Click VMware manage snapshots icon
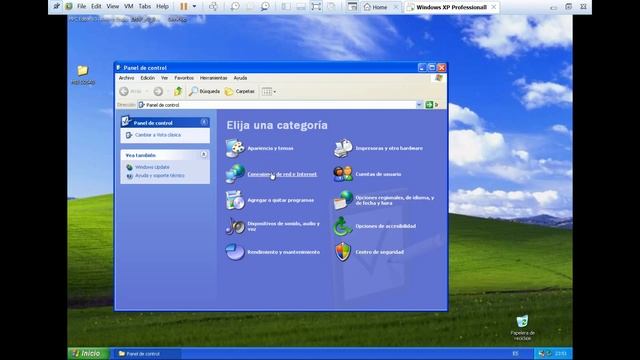Viewport: 640px width, 360px height. coord(265,7)
